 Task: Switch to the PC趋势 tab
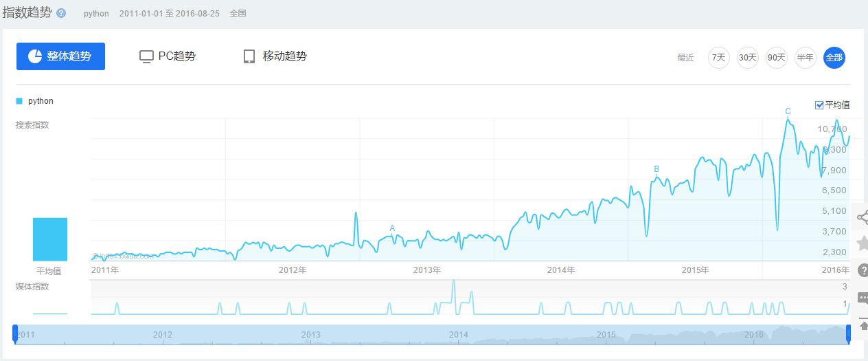pyautogui.click(x=168, y=56)
